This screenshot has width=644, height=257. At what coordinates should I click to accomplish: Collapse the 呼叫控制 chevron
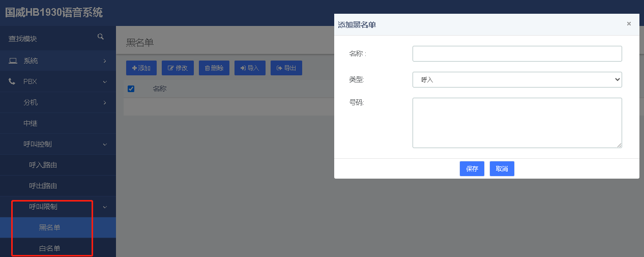[x=105, y=144]
